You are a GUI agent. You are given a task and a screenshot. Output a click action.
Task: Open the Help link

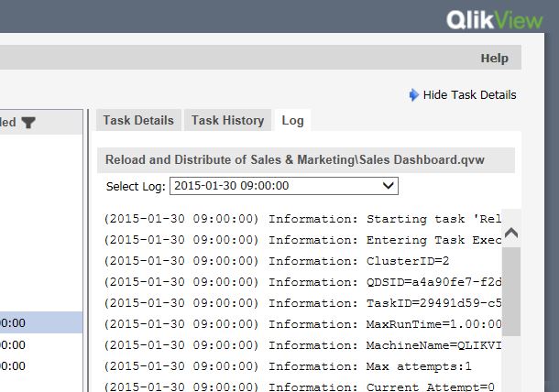[495, 58]
